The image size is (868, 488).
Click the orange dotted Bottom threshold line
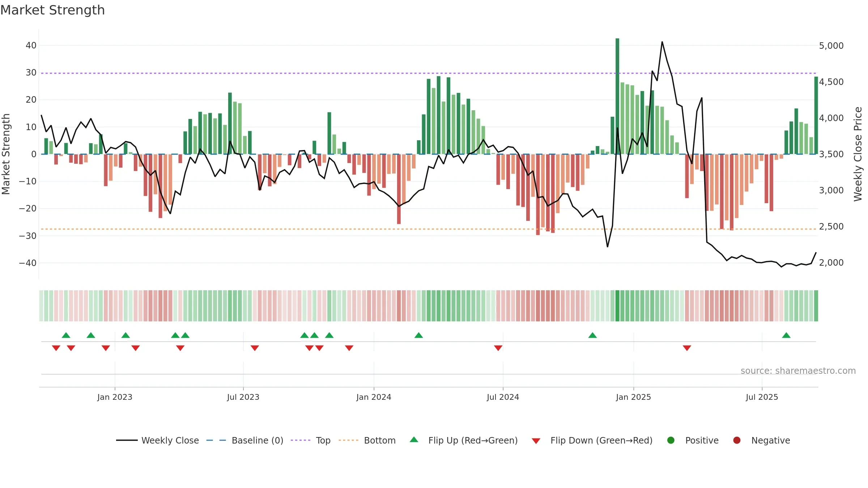429,229
